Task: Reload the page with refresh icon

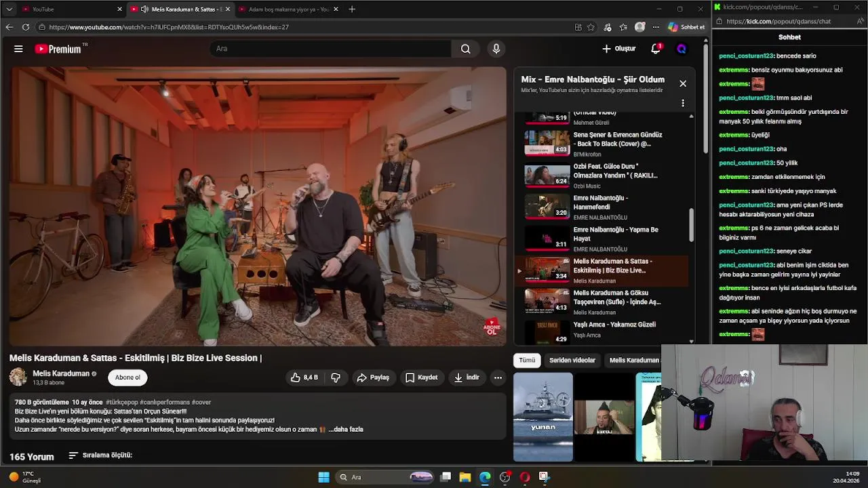Action: tap(25, 27)
